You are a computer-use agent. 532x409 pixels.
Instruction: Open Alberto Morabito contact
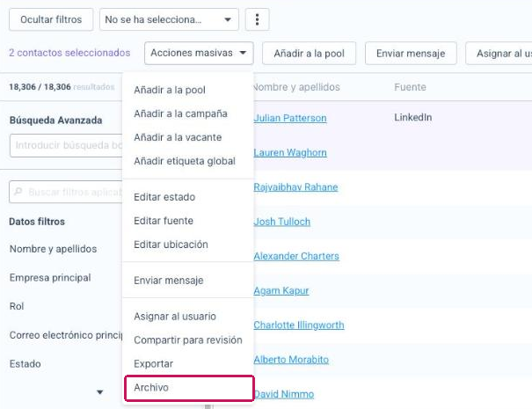coord(291,360)
